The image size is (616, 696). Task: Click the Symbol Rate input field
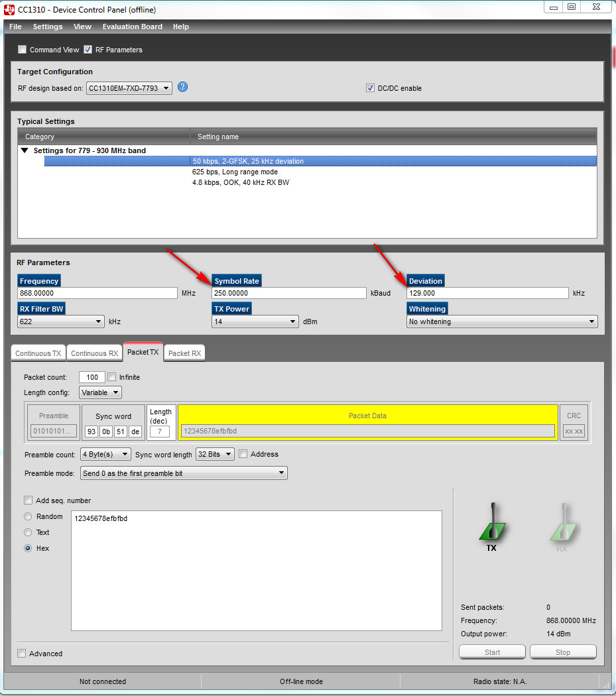point(289,293)
